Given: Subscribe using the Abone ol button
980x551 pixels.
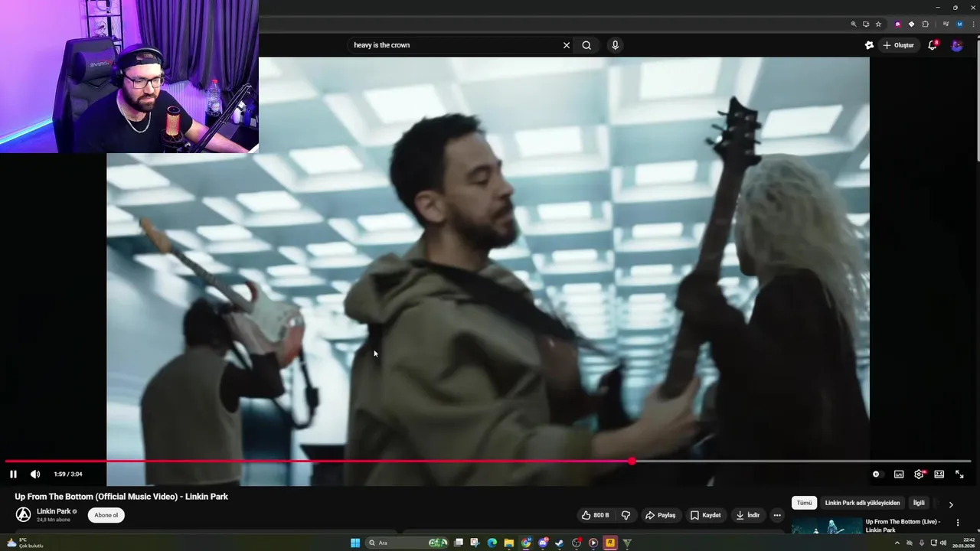Looking at the screenshot, I should 106,515.
